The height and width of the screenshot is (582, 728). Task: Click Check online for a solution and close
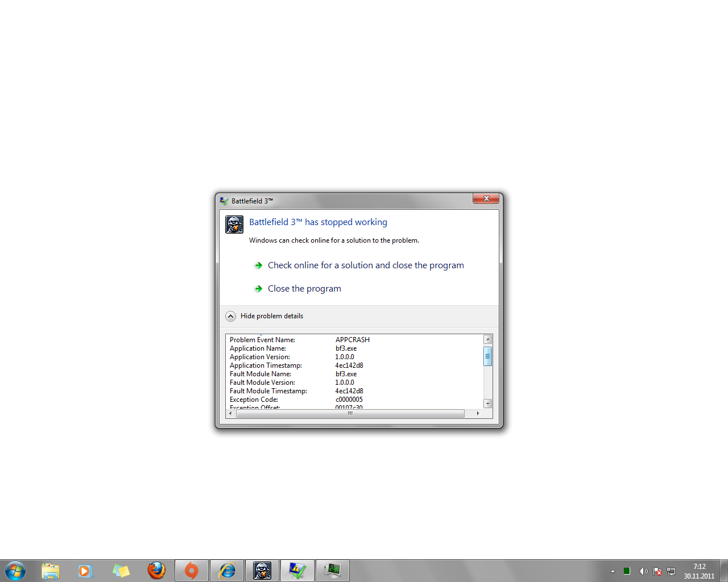366,265
